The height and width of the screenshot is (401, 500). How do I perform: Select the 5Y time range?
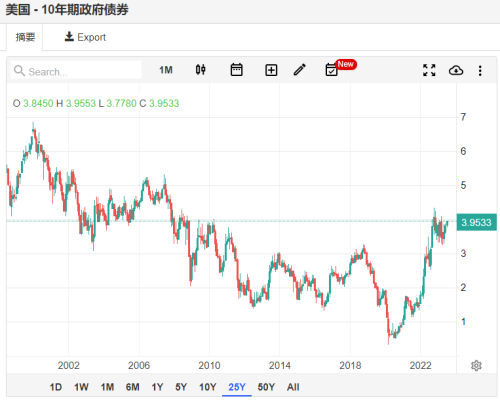point(181,387)
